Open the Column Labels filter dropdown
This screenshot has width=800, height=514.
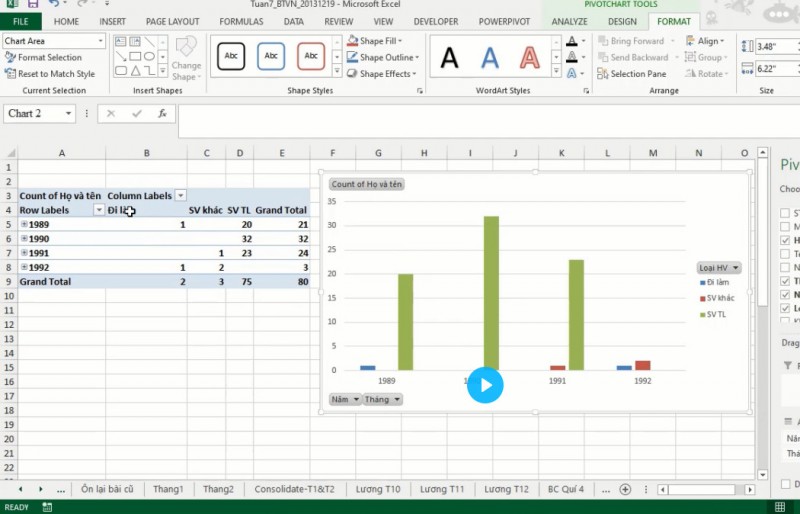coord(181,195)
